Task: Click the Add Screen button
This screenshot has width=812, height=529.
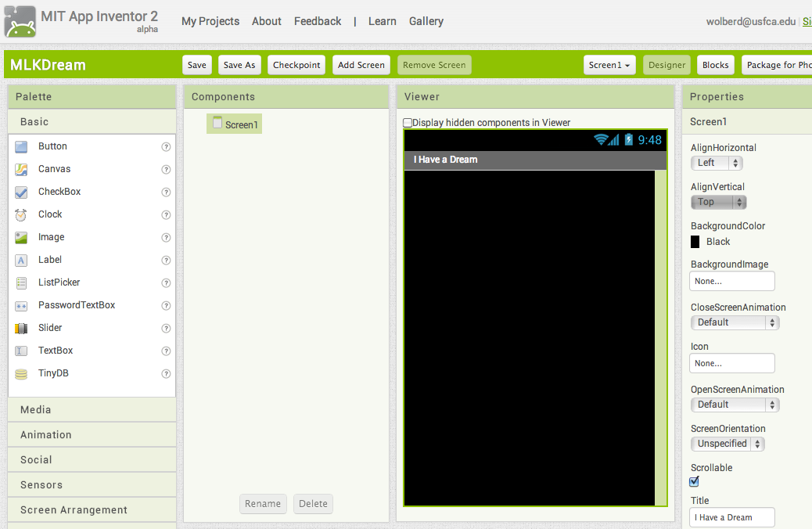Action: pos(361,65)
